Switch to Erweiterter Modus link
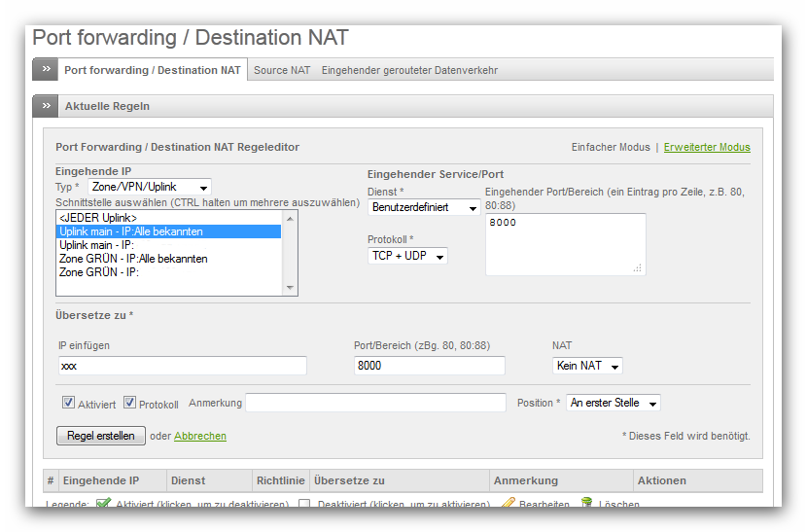This screenshot has width=807, height=532. [x=707, y=147]
